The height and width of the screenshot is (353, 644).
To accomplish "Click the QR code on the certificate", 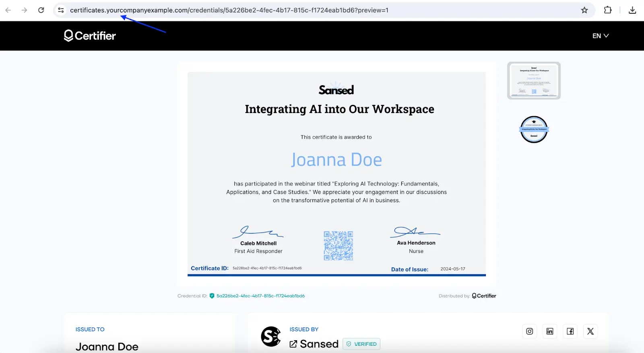I will [x=339, y=245].
